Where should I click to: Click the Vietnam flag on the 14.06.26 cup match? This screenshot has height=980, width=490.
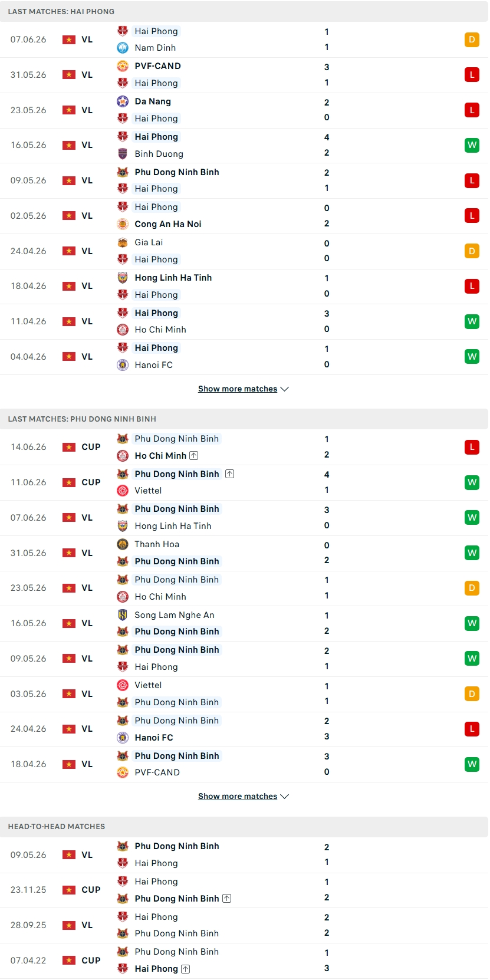click(x=69, y=447)
